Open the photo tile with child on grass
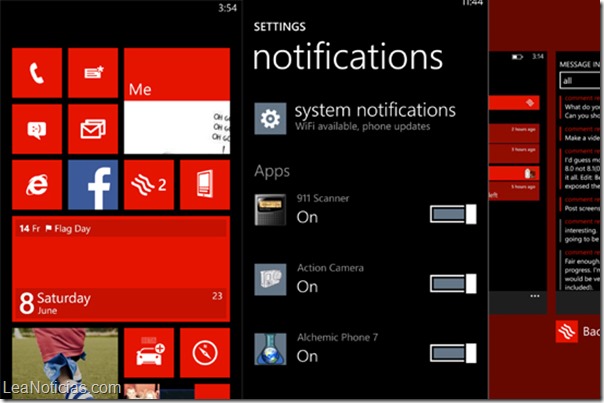The height and width of the screenshot is (403, 604). (x=65, y=363)
